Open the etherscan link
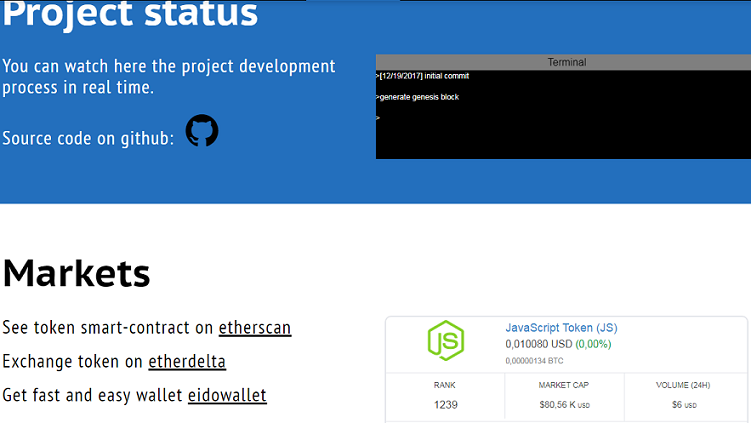Image resolution: width=751 pixels, height=423 pixels. point(255,328)
